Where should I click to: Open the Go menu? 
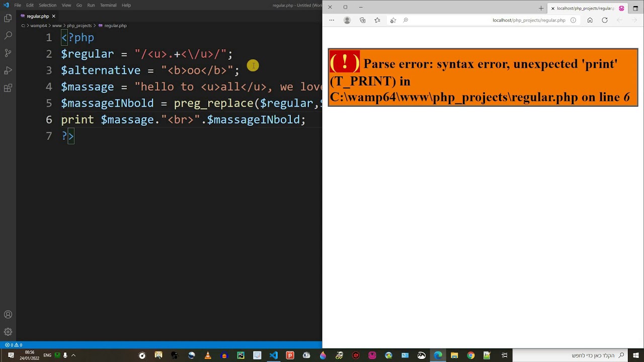[79, 5]
